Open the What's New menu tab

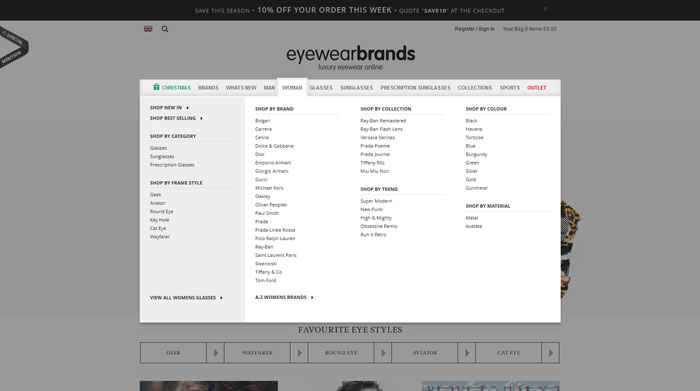tap(241, 88)
